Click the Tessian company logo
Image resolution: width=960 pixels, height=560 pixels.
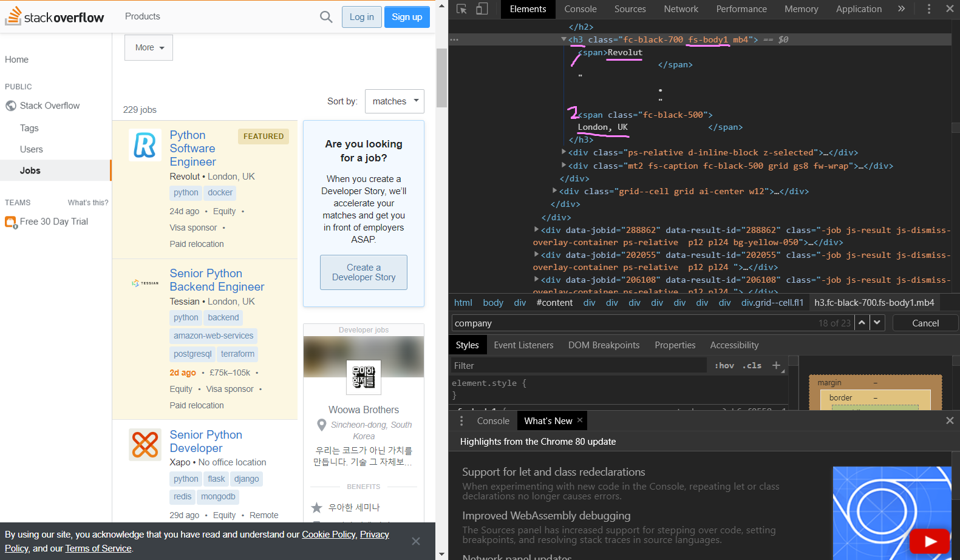[x=145, y=283]
